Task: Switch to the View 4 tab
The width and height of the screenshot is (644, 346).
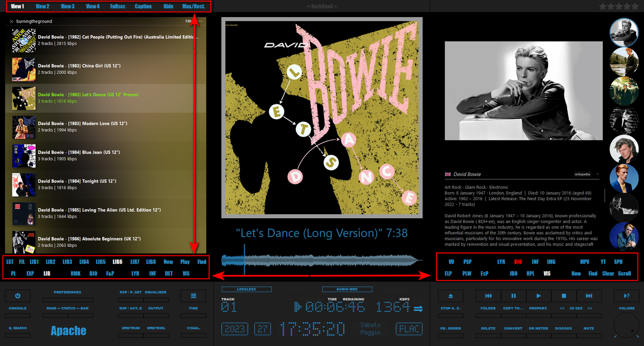Action: coord(93,7)
